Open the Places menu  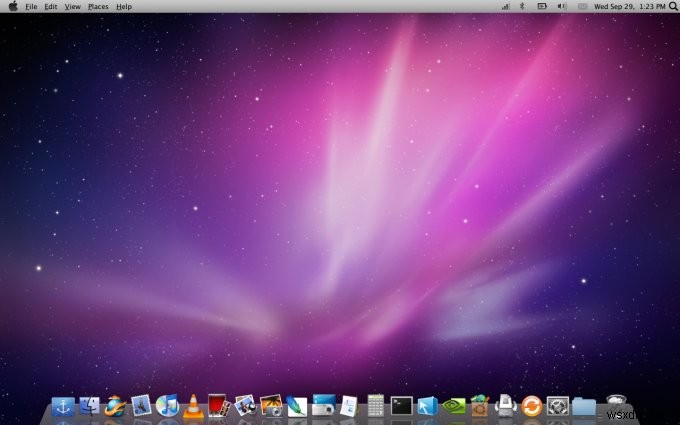[98, 6]
